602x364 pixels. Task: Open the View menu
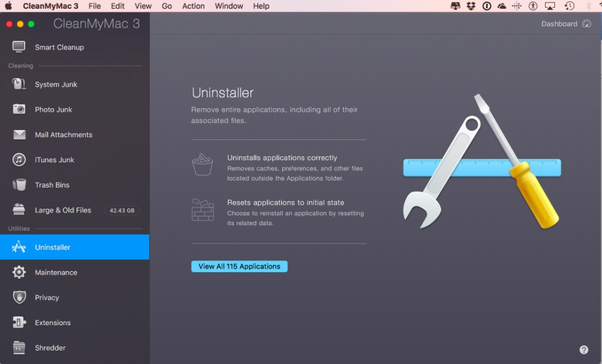143,6
